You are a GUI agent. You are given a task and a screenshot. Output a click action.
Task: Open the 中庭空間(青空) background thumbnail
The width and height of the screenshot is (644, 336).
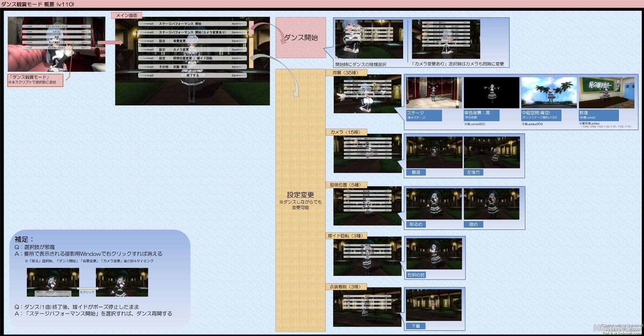(x=549, y=93)
